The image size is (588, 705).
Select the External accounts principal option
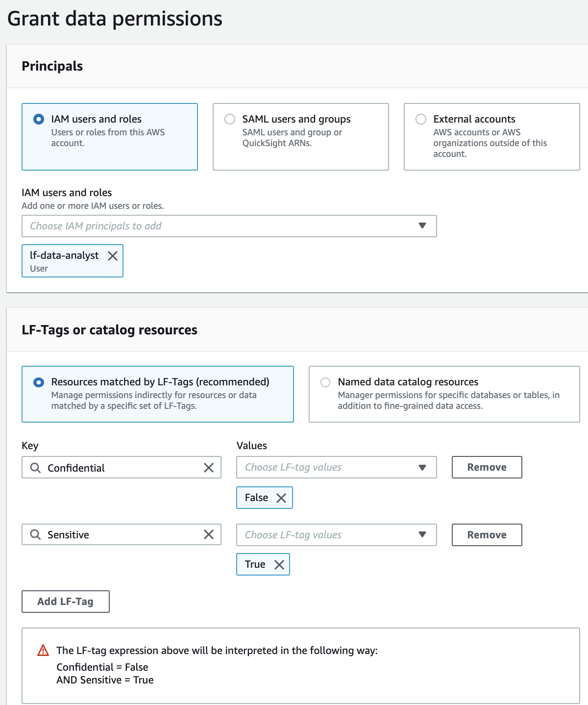[421, 119]
